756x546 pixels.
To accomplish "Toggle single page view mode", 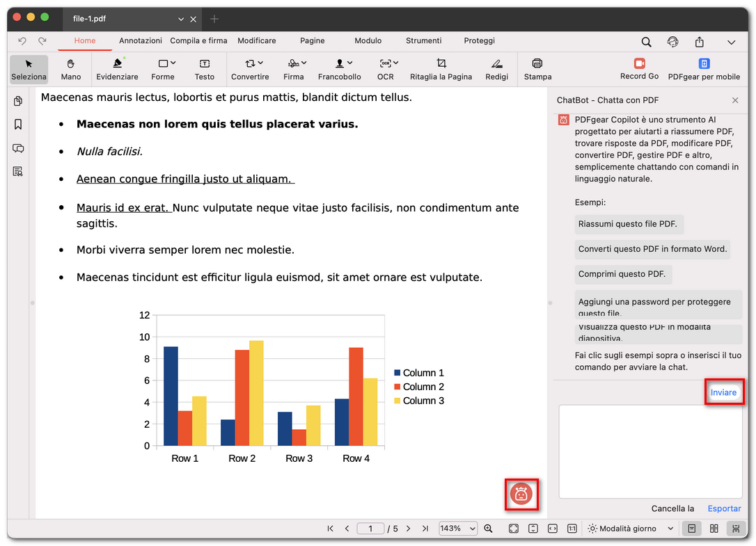I will click(x=692, y=529).
